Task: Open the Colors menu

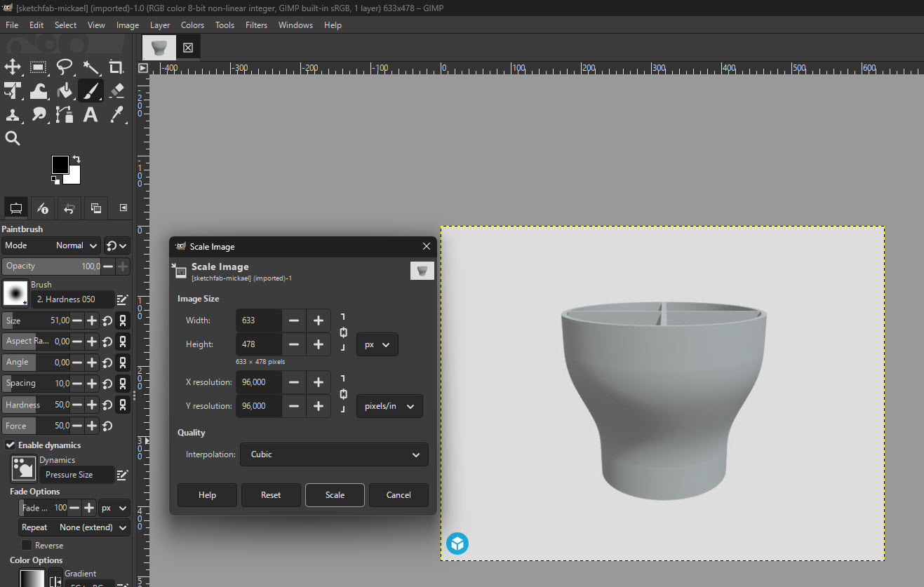Action: click(192, 25)
